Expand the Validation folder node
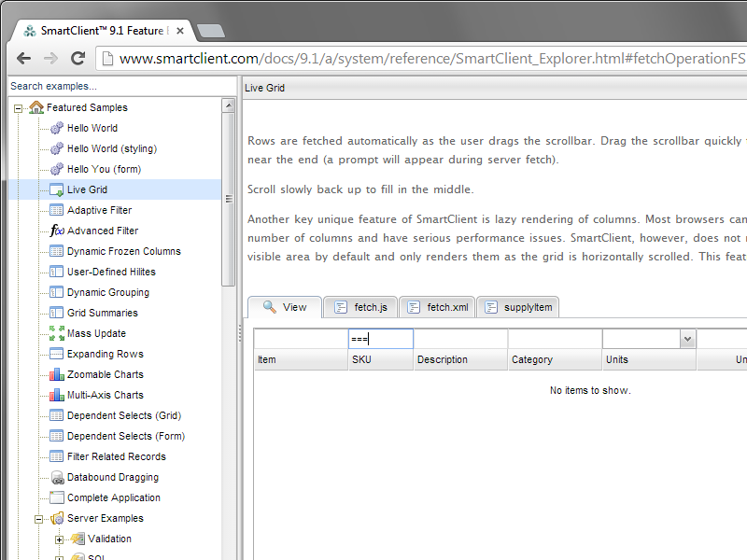This screenshot has width=747, height=560. (59, 539)
